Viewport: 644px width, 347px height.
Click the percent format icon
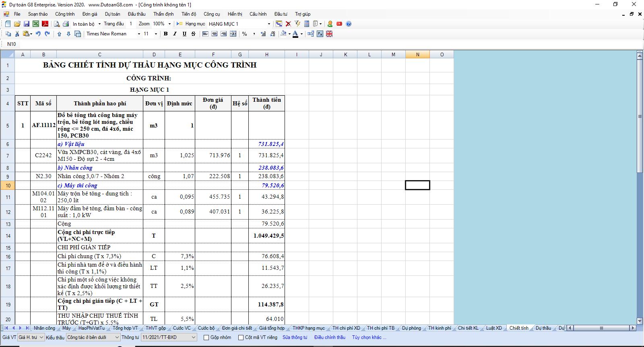pos(244,34)
